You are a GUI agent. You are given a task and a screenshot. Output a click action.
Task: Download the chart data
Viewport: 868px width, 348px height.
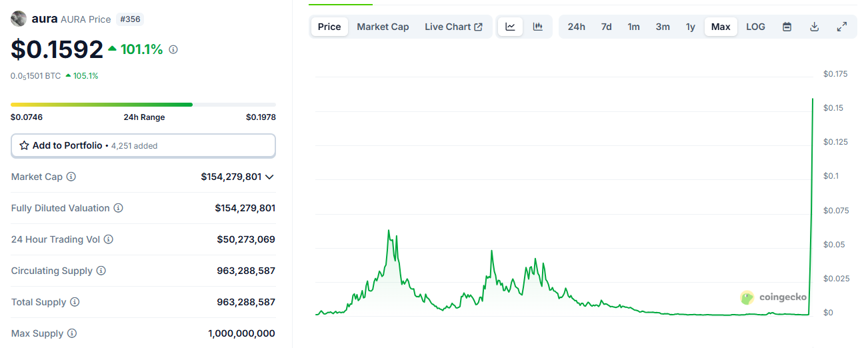click(814, 27)
